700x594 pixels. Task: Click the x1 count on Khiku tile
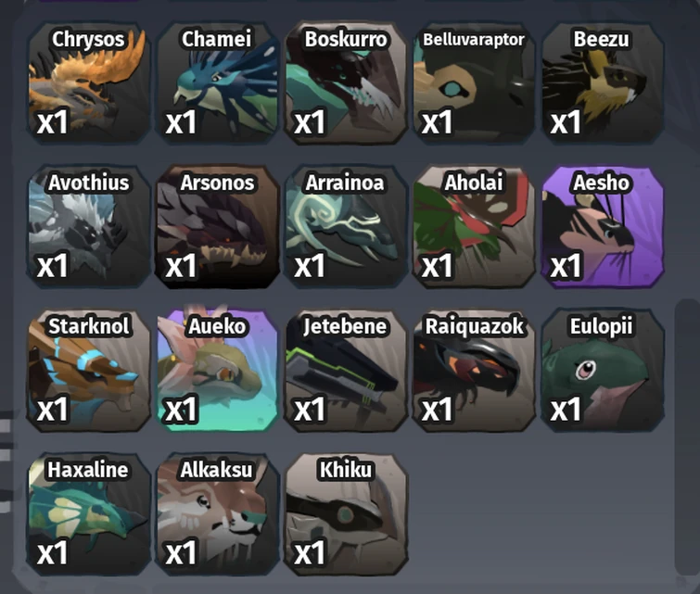(x=310, y=553)
